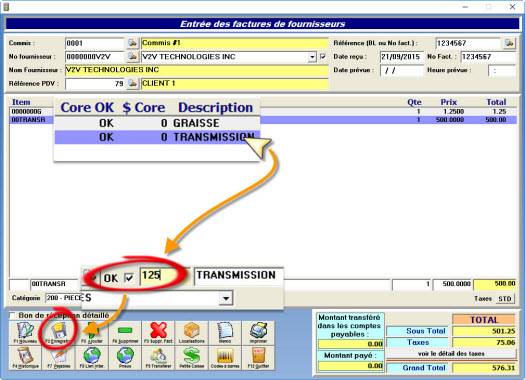Click the Core OK column header
Viewport: 525px width, 380px height.
pyautogui.click(x=87, y=107)
